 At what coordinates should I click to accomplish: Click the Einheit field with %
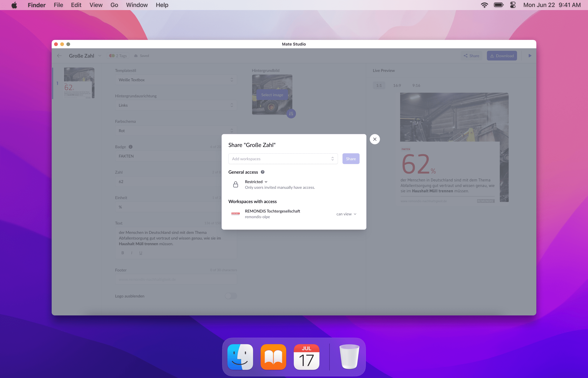[x=168, y=207]
